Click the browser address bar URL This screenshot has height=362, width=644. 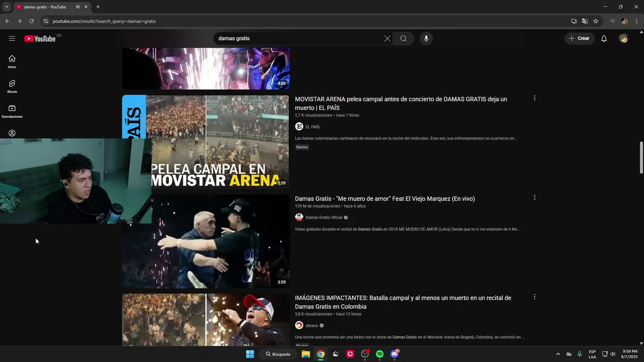coord(104,21)
